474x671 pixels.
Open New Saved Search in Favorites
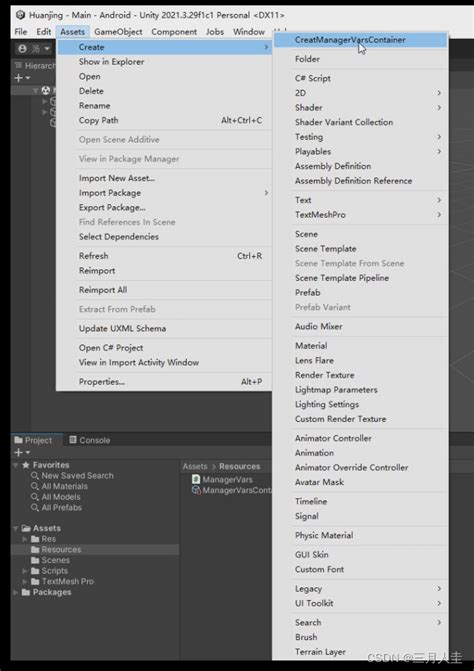point(77,475)
